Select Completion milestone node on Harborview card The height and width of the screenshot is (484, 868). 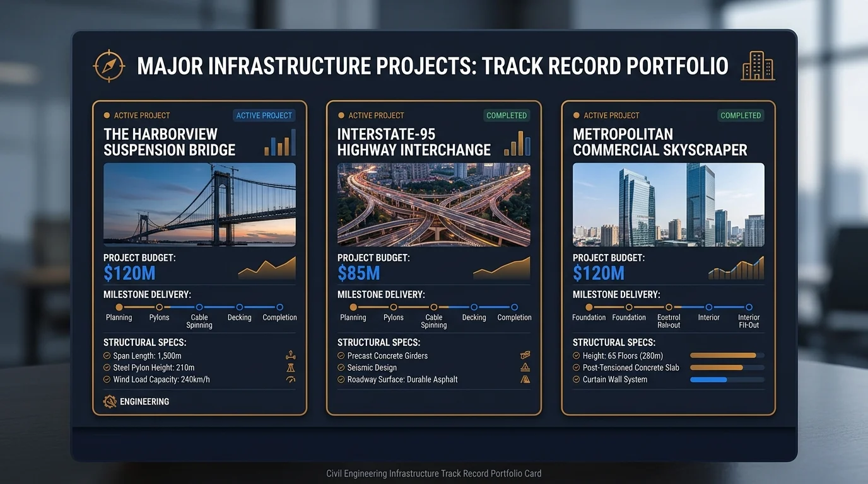pyautogui.click(x=279, y=307)
